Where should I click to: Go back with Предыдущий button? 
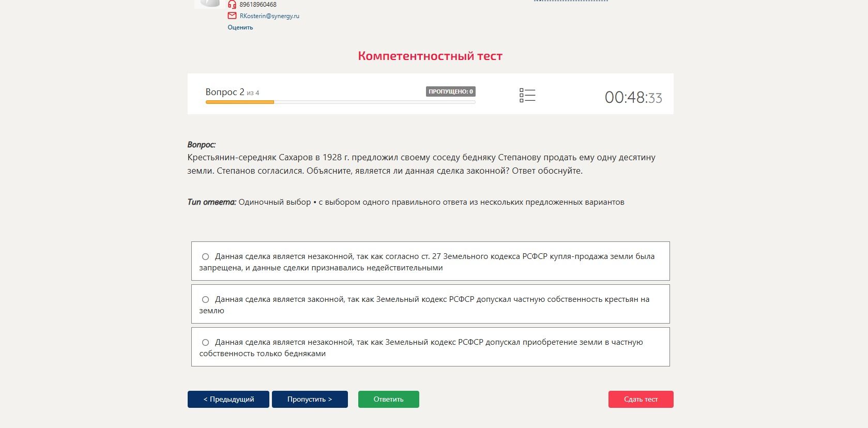click(229, 399)
